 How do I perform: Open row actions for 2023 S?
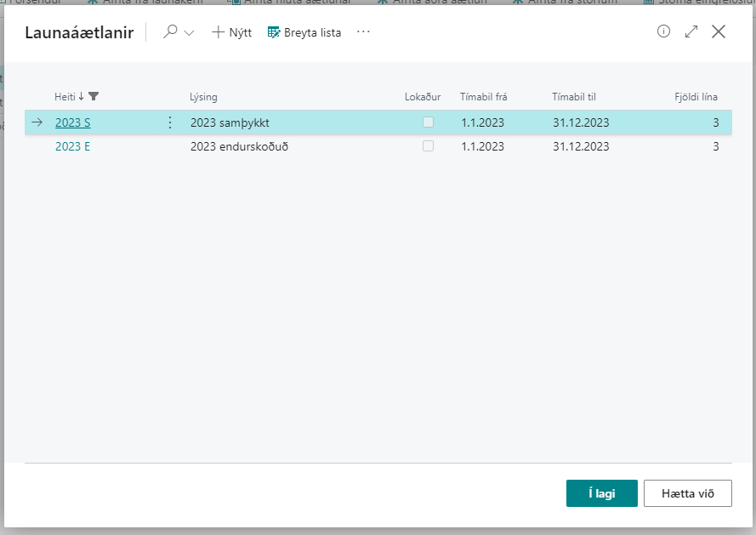coord(169,122)
